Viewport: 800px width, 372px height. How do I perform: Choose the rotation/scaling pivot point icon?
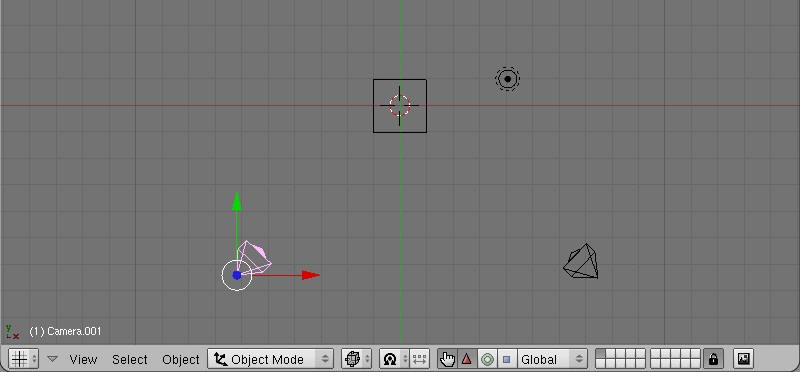click(x=394, y=359)
